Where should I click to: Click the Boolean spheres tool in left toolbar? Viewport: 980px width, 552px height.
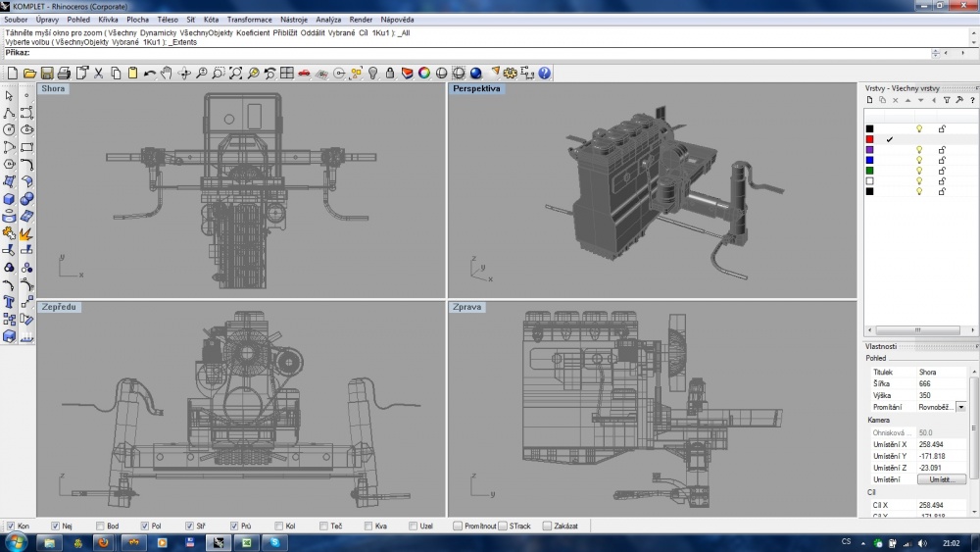coord(26,199)
